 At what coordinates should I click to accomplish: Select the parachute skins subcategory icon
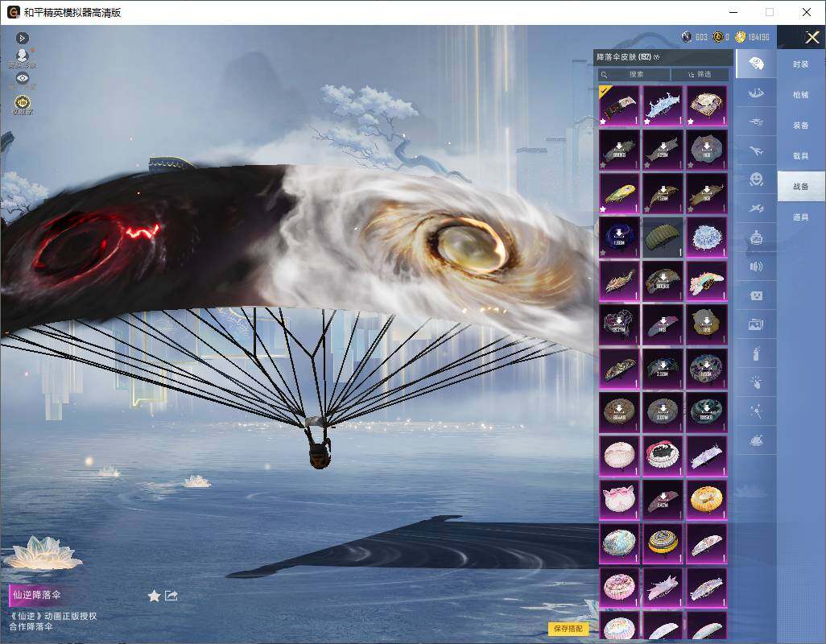pos(756,64)
